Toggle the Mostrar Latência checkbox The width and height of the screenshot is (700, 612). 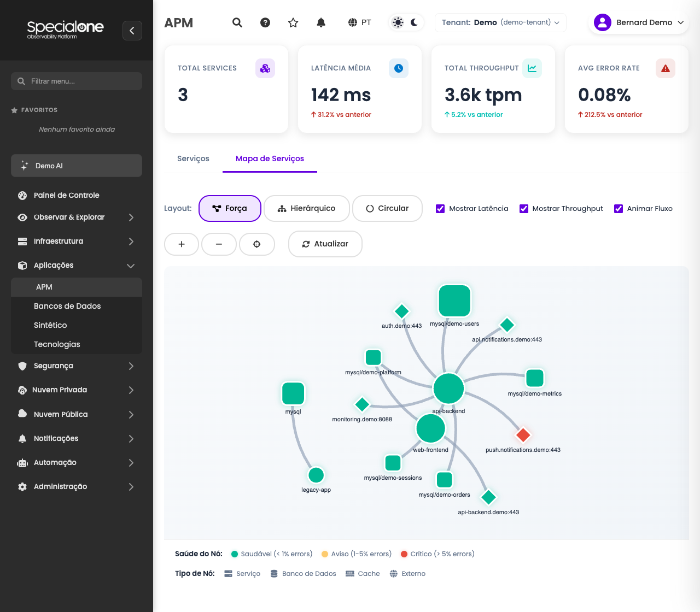coord(440,209)
